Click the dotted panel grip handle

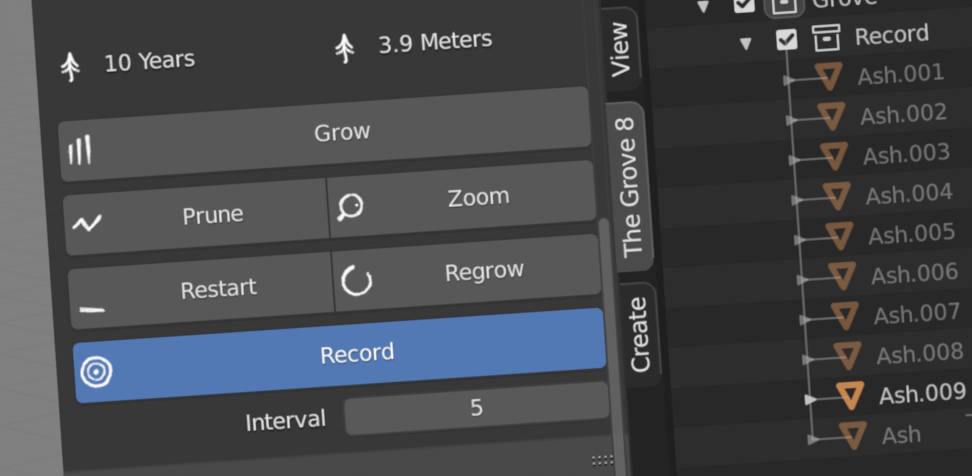pos(603,460)
